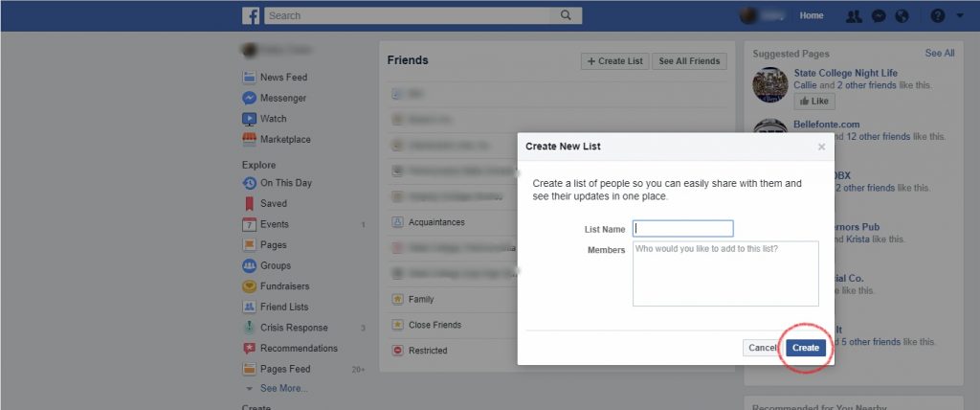Image resolution: width=980 pixels, height=410 pixels.
Task: Click the Groups icon in sidebar
Action: 250,265
